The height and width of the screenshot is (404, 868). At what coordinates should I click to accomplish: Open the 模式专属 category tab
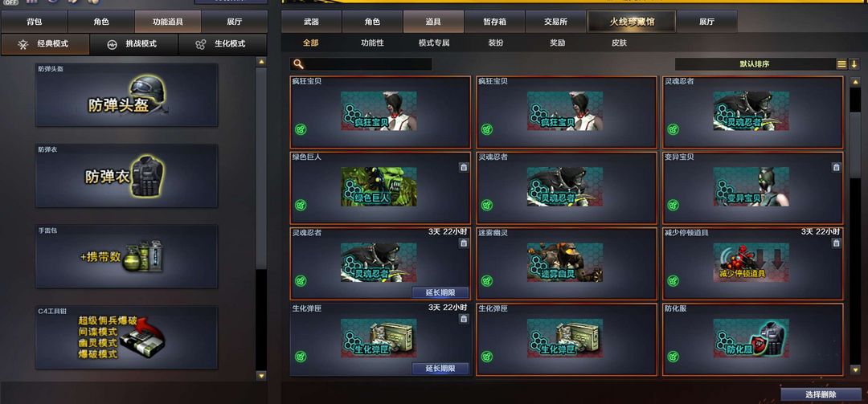pyautogui.click(x=434, y=43)
